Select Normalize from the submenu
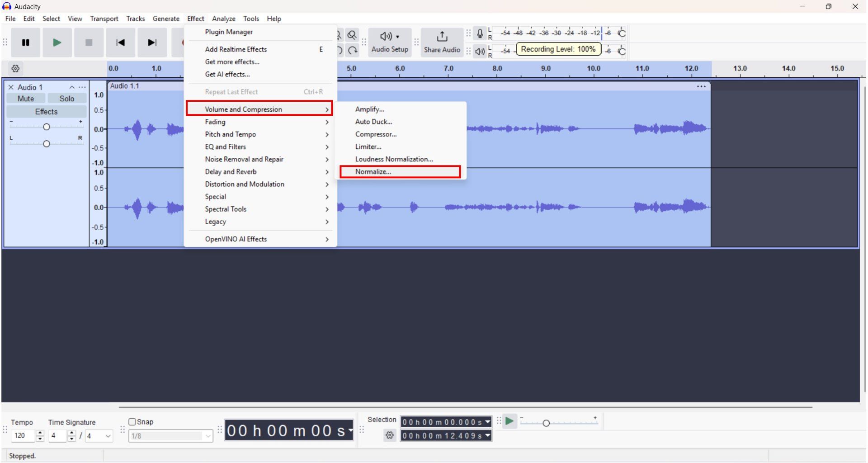The image size is (868, 463). [373, 172]
